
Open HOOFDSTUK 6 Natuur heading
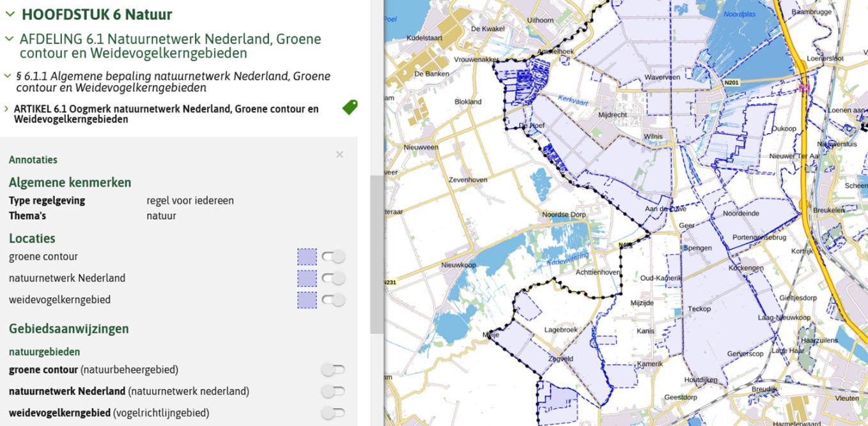click(97, 14)
